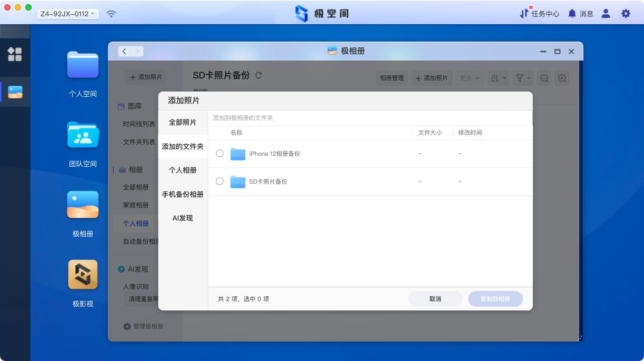
Task: Open system settings gear icon
Action: point(626,14)
